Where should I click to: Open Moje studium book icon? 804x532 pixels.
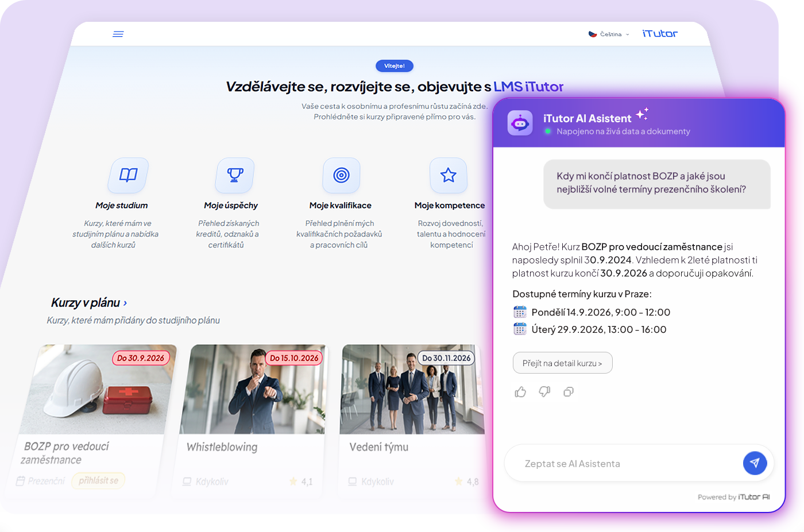128,175
